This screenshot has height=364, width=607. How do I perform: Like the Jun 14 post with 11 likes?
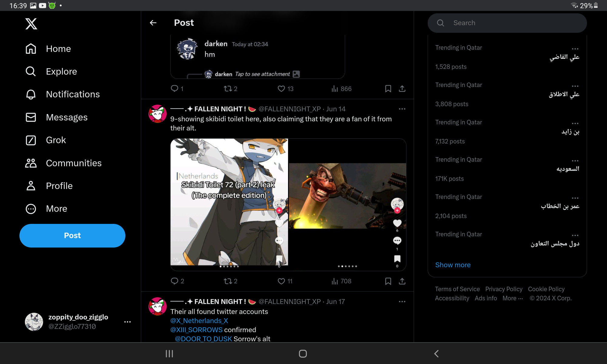(285, 281)
